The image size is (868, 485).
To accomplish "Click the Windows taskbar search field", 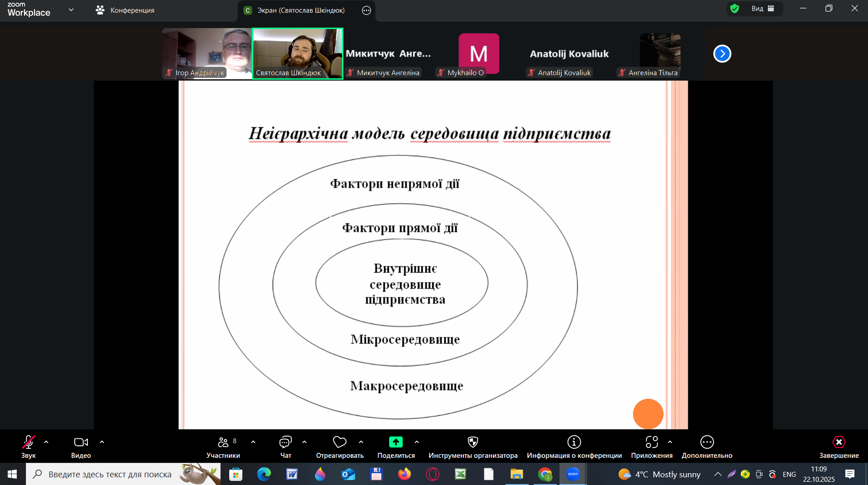I will tap(110, 474).
